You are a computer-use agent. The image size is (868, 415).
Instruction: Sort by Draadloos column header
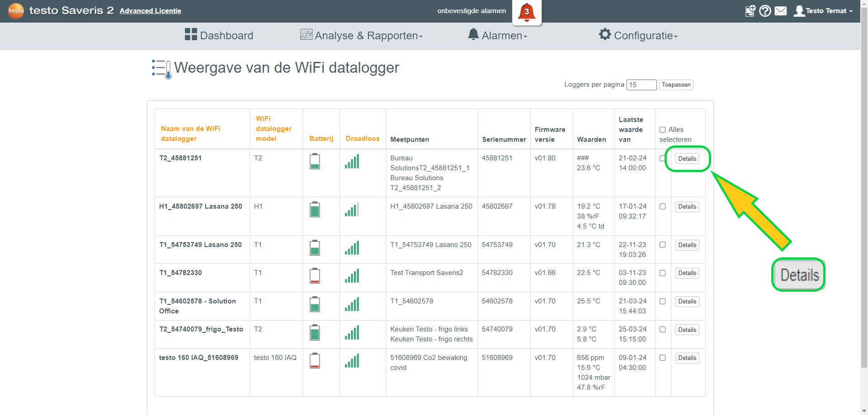[363, 139]
